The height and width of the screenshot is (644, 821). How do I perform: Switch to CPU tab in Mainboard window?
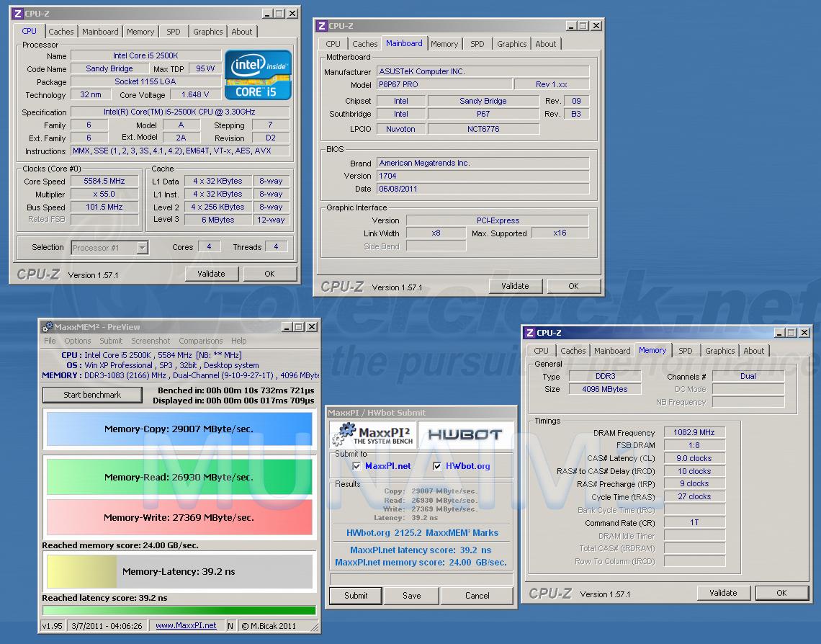(x=333, y=44)
